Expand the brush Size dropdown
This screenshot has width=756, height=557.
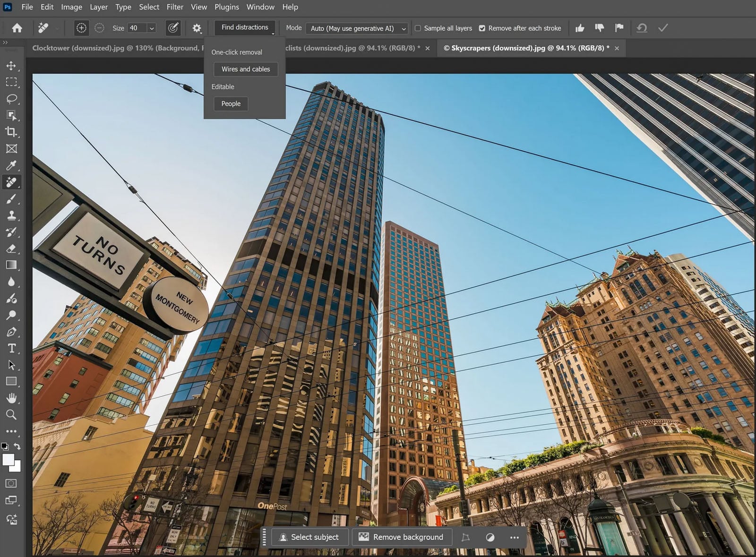click(152, 28)
